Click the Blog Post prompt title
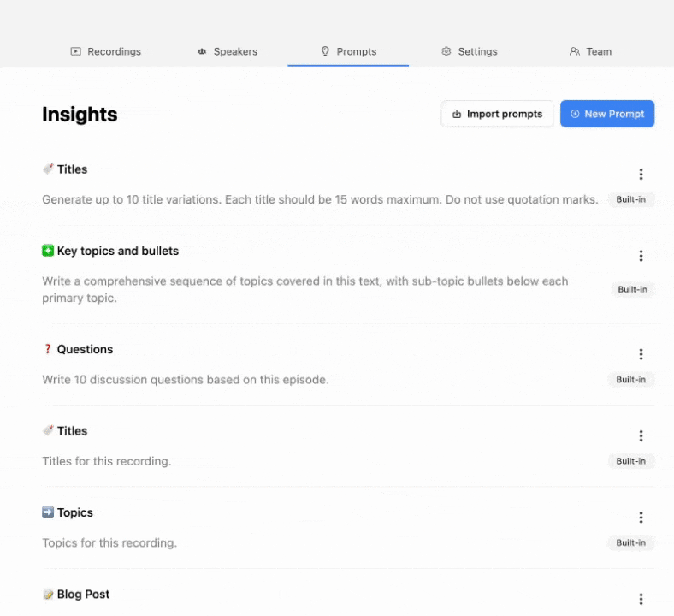The width and height of the screenshot is (674, 616). [83, 594]
